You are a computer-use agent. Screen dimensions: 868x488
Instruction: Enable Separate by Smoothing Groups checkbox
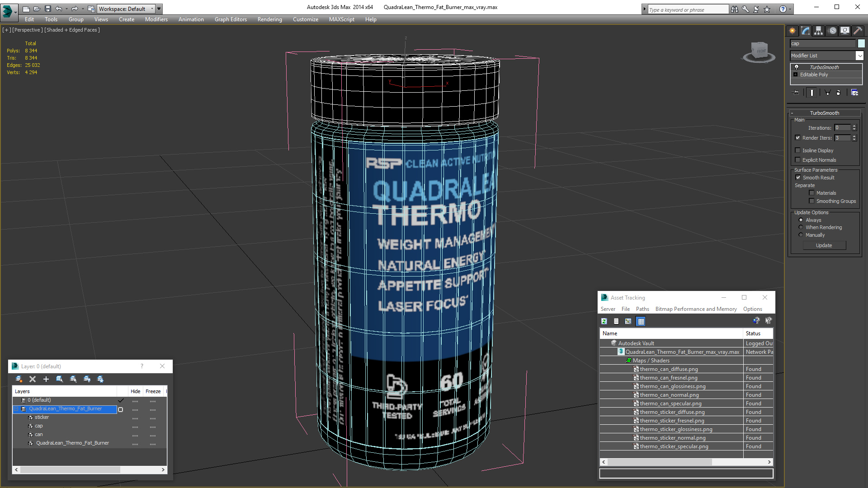pyautogui.click(x=811, y=201)
